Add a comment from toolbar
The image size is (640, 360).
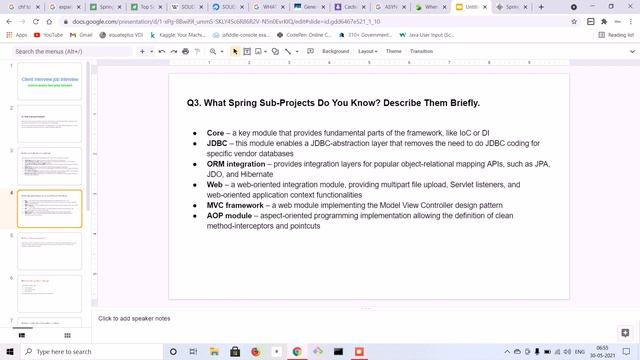tap(310, 51)
